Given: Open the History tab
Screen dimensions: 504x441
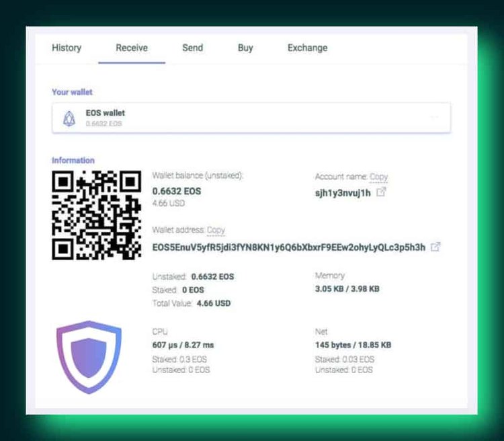Looking at the screenshot, I should [67, 48].
